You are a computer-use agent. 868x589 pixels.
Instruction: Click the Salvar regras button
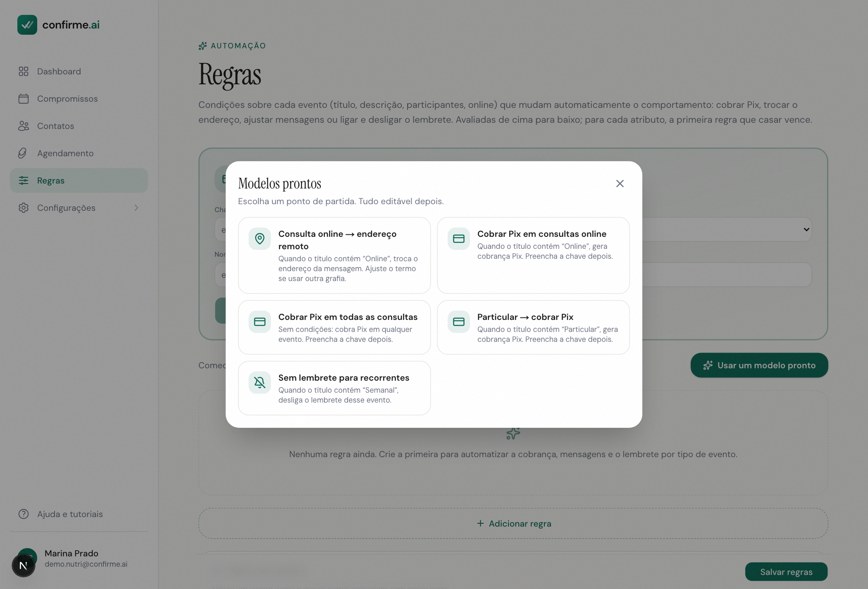coord(786,572)
